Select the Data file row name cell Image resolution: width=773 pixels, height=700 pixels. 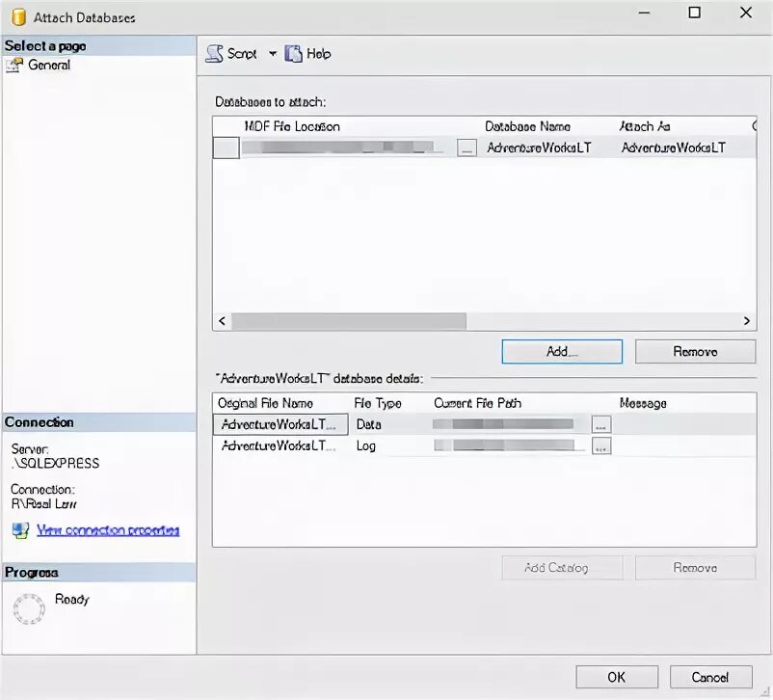[x=280, y=424]
